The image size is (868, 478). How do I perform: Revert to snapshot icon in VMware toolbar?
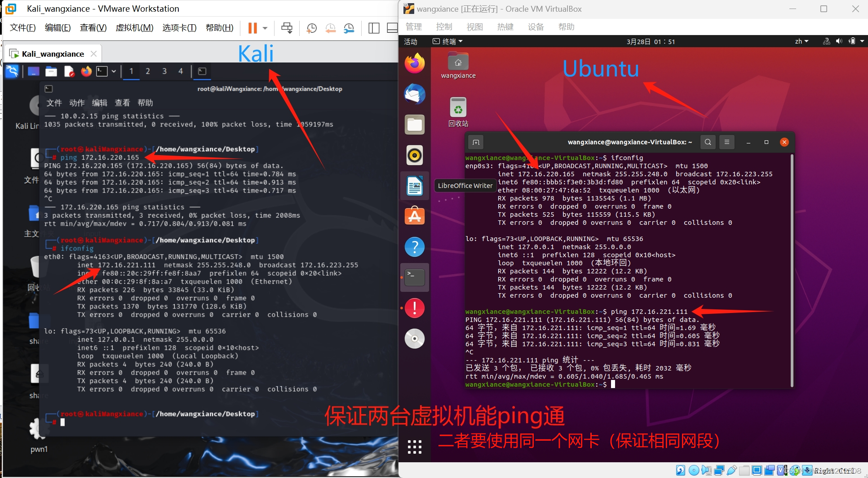click(330, 28)
